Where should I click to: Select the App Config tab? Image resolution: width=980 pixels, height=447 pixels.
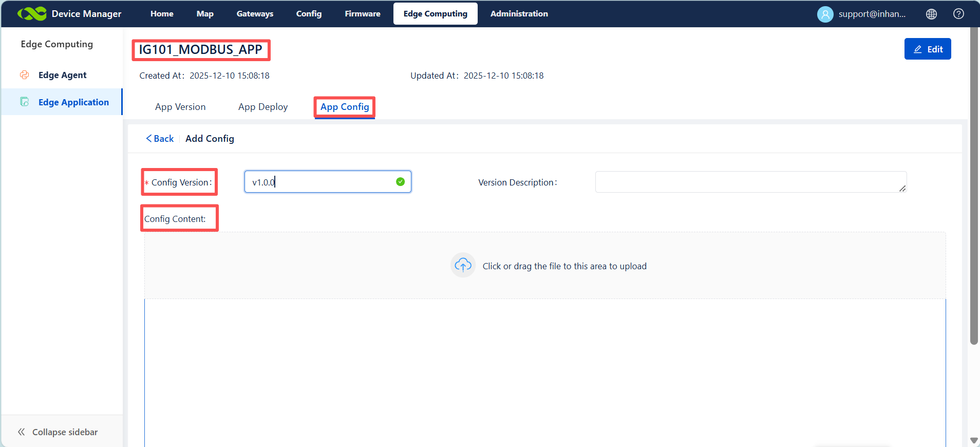[x=345, y=107]
